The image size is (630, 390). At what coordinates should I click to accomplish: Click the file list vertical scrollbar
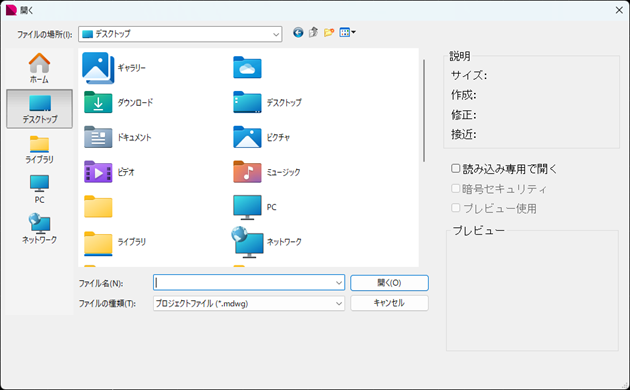coord(424,111)
